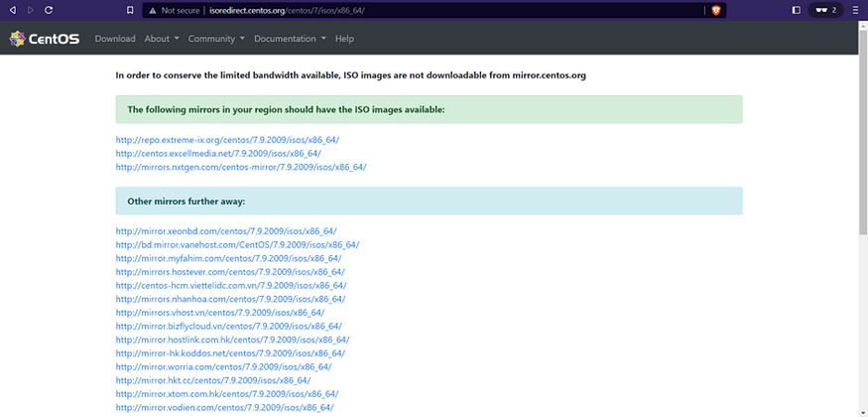Viewport: 868px width, 417px height.
Task: Open the centos-hcm.viettelidc.com.vn mirror link
Action: point(231,285)
